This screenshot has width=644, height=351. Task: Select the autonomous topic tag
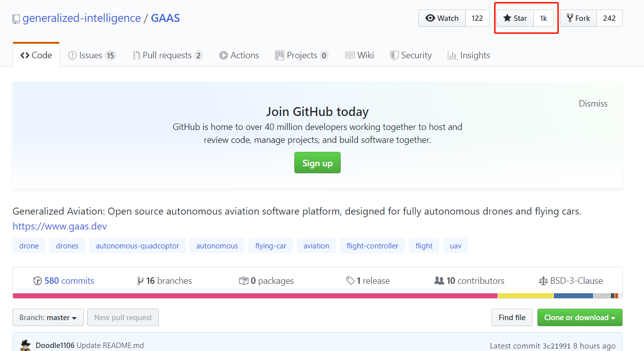pyautogui.click(x=217, y=246)
